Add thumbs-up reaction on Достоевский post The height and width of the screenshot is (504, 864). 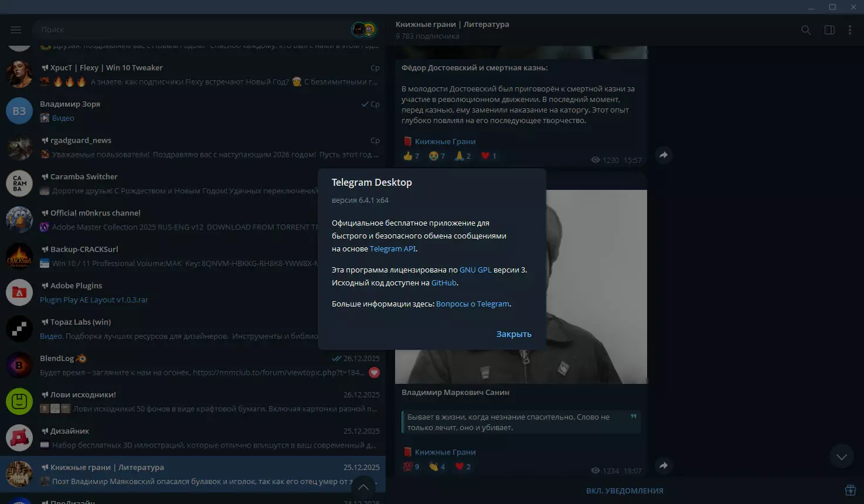coord(411,156)
